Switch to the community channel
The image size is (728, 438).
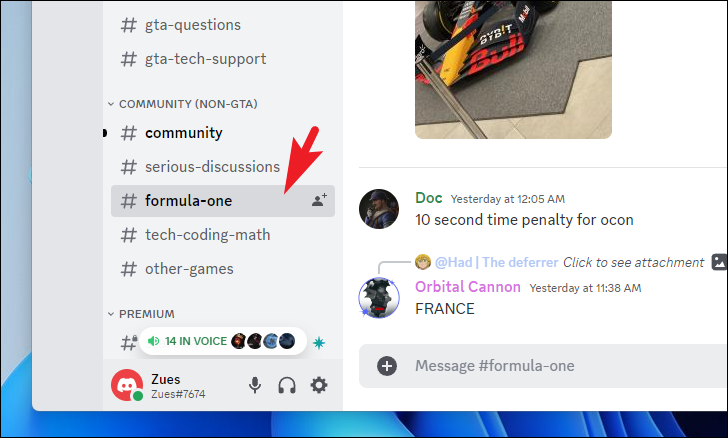click(x=223, y=133)
